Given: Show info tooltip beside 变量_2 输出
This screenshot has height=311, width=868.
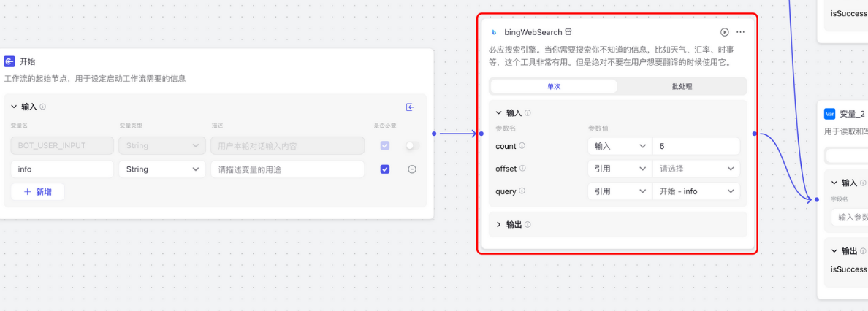Looking at the screenshot, I should point(863,250).
